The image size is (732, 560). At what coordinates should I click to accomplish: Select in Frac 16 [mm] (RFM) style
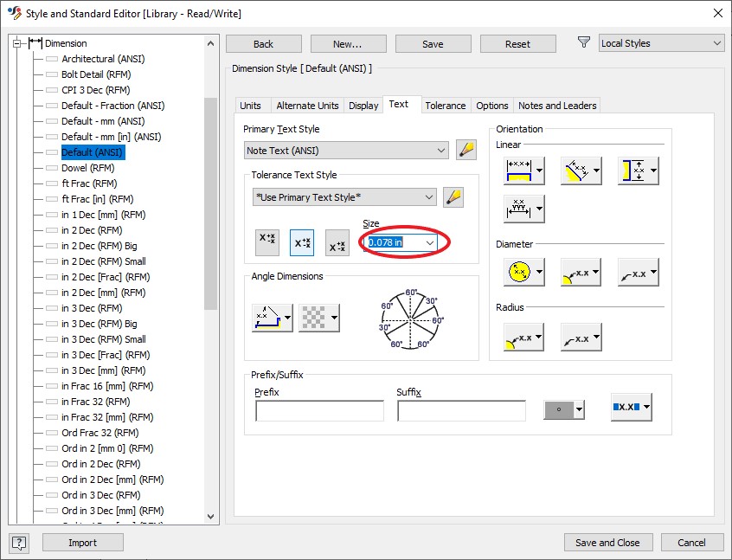pyautogui.click(x=107, y=386)
